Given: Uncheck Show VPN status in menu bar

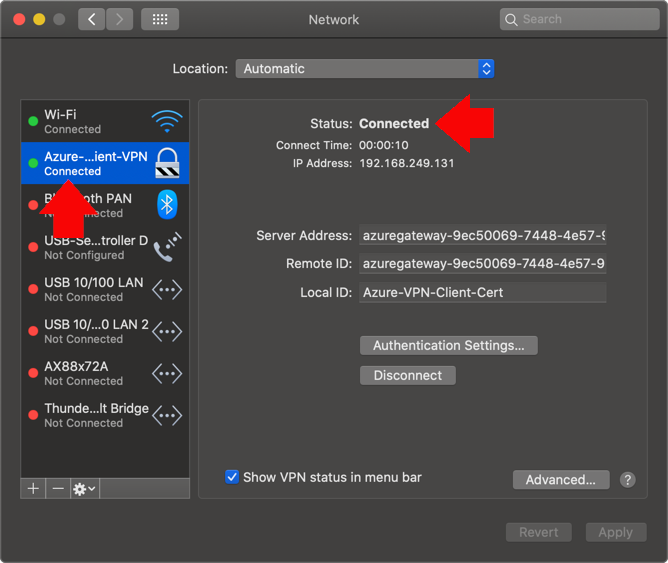Looking at the screenshot, I should tap(232, 477).
